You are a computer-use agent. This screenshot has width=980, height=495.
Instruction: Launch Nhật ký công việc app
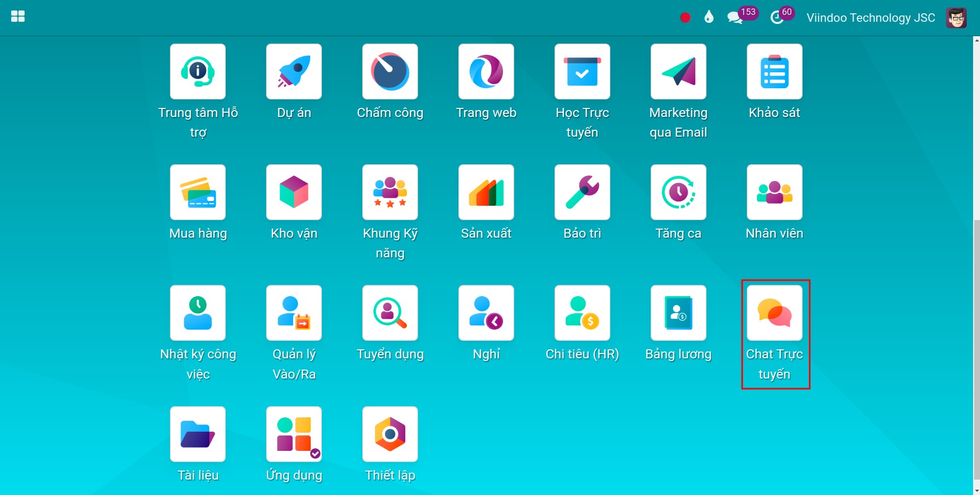point(198,313)
